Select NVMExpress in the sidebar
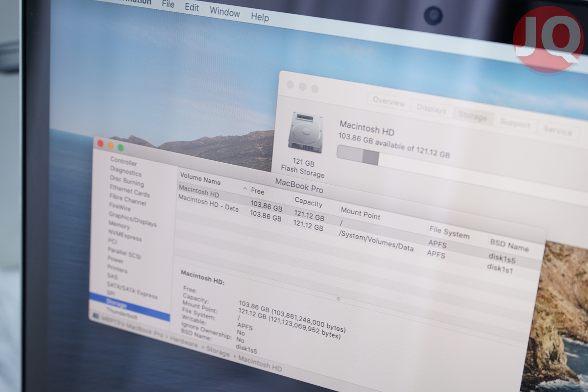This screenshot has height=392, width=588. pyautogui.click(x=124, y=235)
